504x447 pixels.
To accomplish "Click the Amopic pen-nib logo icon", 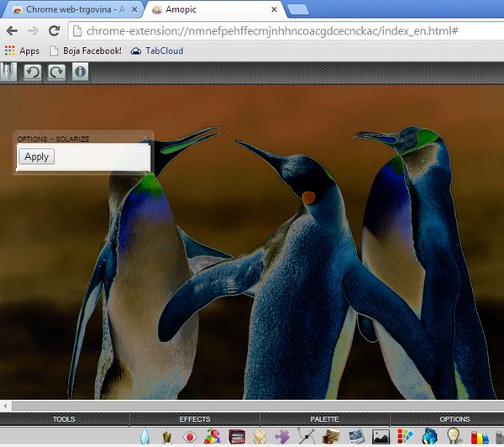I will tap(8, 72).
